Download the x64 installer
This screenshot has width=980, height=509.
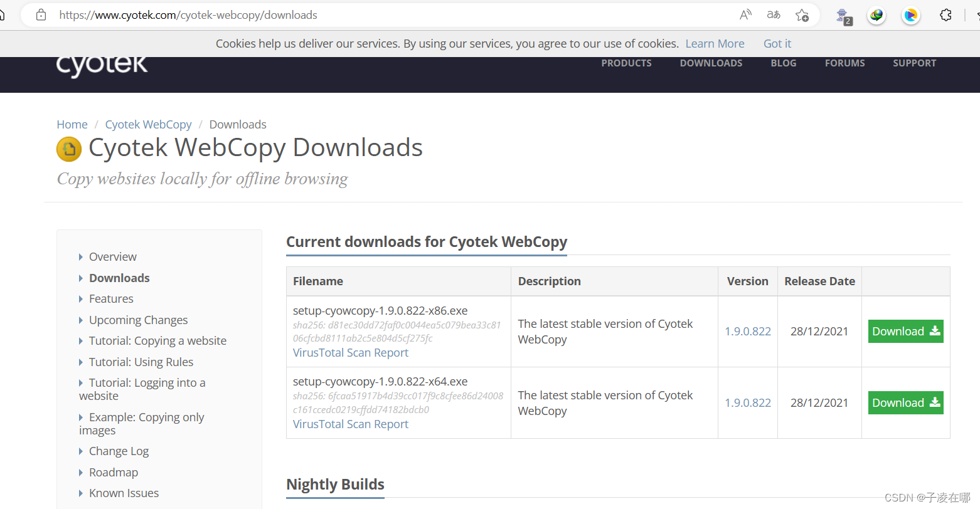coord(906,403)
